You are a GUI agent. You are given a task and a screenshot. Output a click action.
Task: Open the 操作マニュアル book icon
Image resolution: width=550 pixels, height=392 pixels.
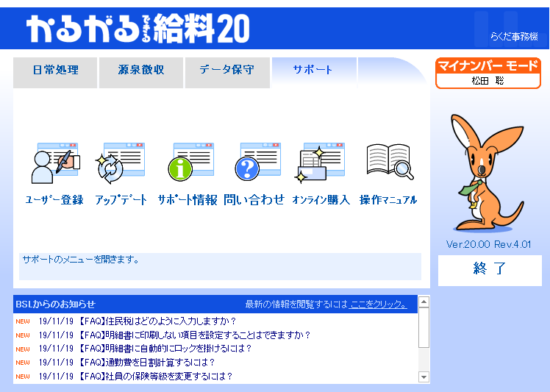pos(390,162)
